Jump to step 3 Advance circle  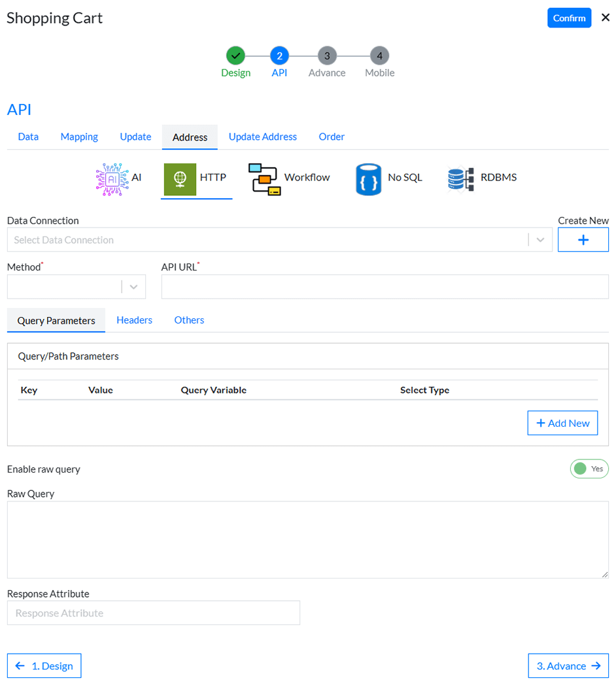pyautogui.click(x=327, y=56)
